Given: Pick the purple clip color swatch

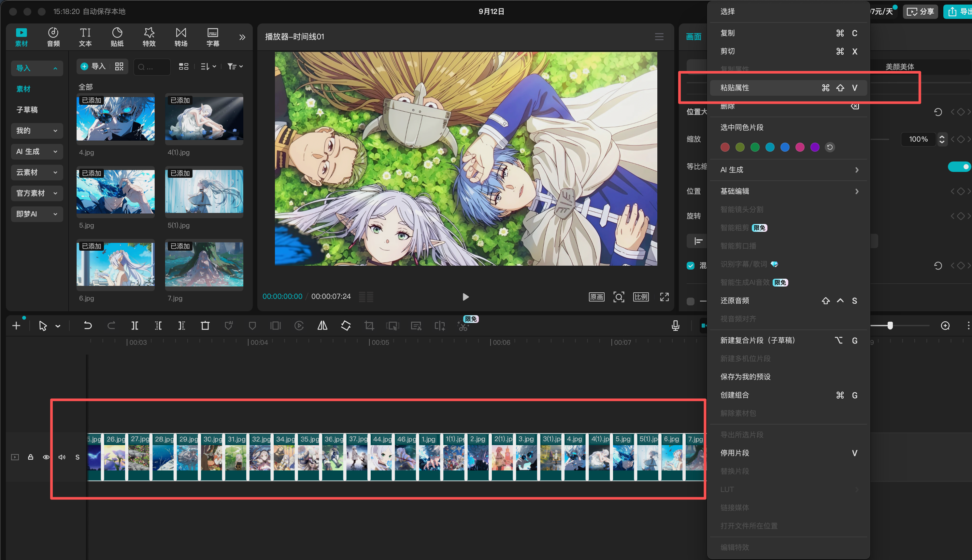Looking at the screenshot, I should (815, 147).
